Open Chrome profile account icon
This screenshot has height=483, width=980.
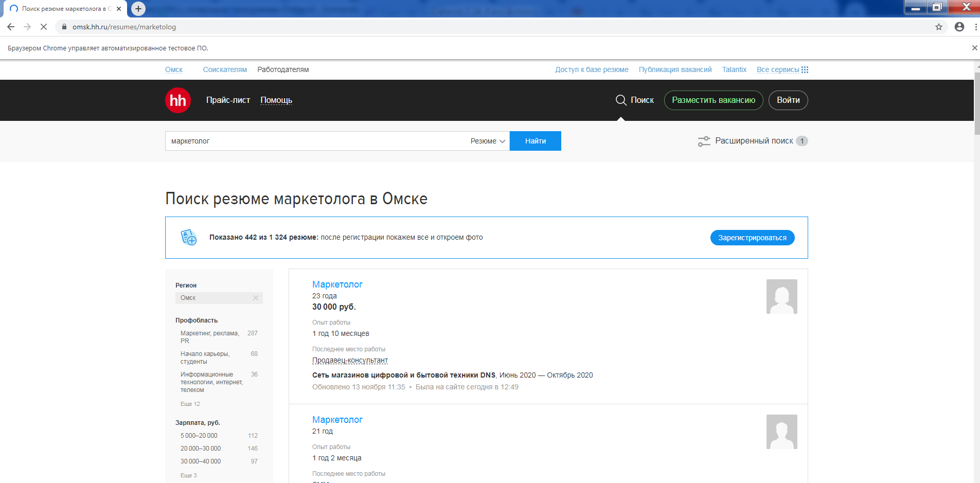coord(959,27)
